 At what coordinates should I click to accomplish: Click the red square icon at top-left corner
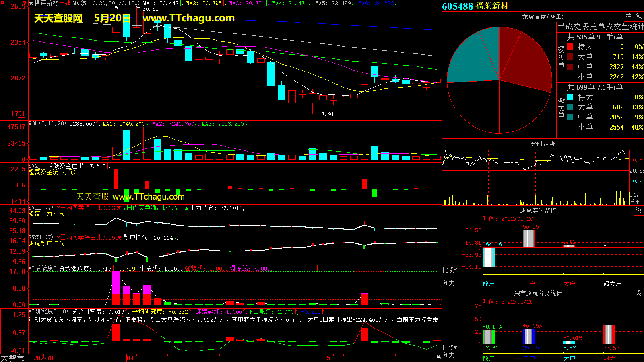coord(2,3)
